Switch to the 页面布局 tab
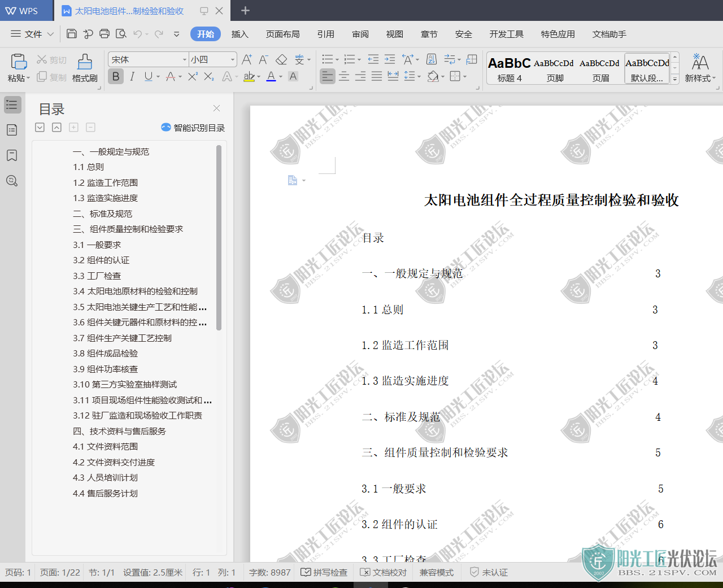Screen dimensions: 723x588 pyautogui.click(x=282, y=34)
